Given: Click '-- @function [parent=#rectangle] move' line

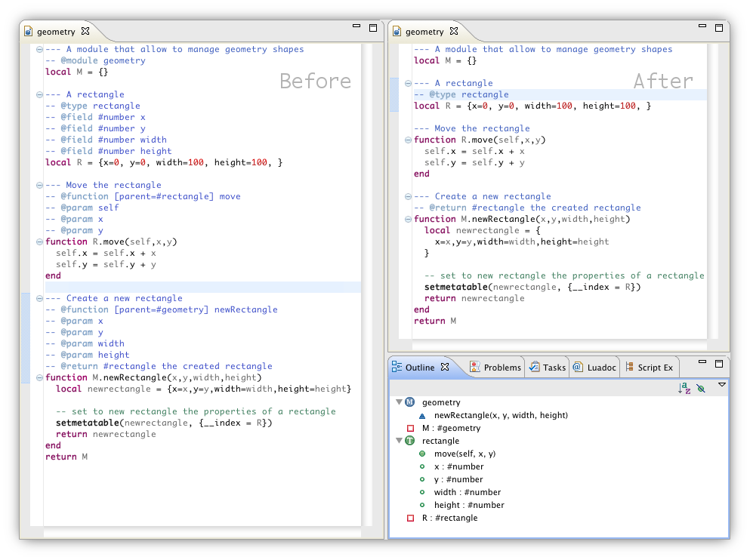Looking at the screenshot, I should coord(143,196).
